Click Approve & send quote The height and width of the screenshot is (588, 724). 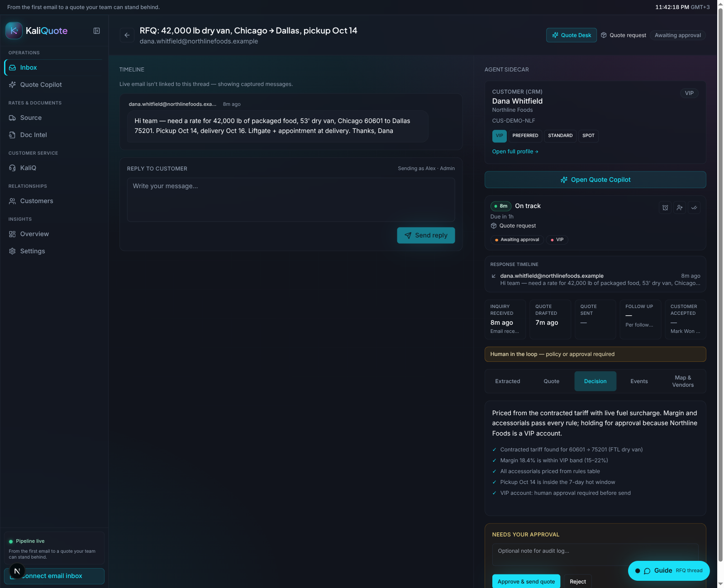pos(526,581)
